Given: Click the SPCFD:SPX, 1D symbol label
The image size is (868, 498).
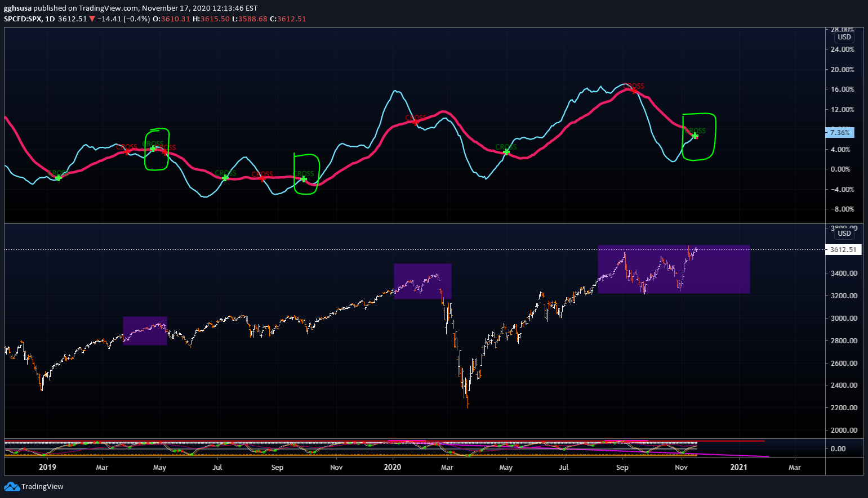Looking at the screenshot, I should click(x=29, y=19).
